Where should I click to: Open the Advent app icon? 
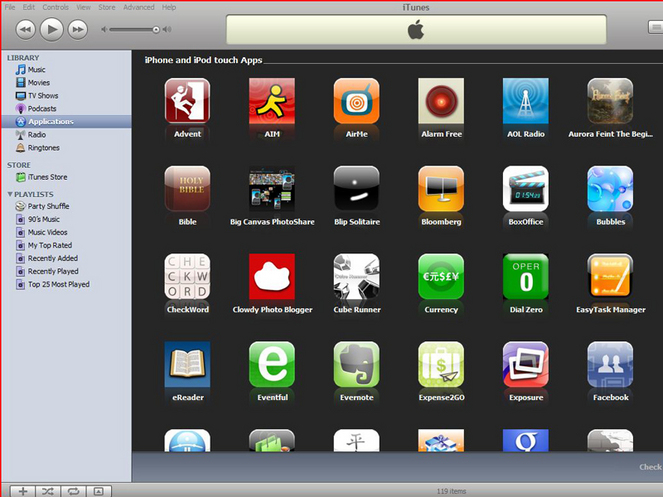(x=187, y=101)
